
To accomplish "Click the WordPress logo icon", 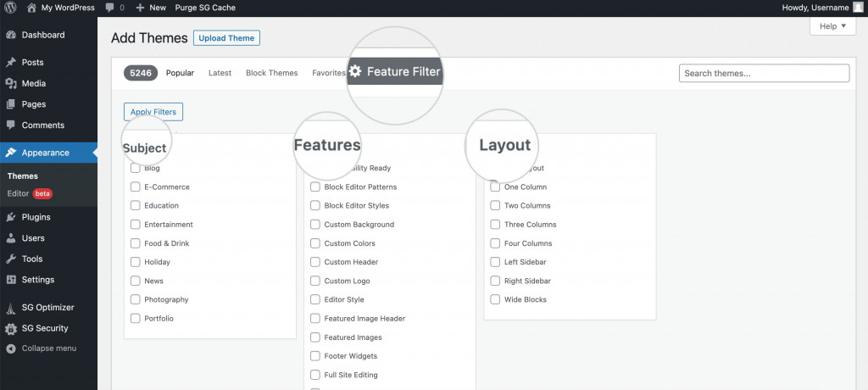I will tap(10, 8).
